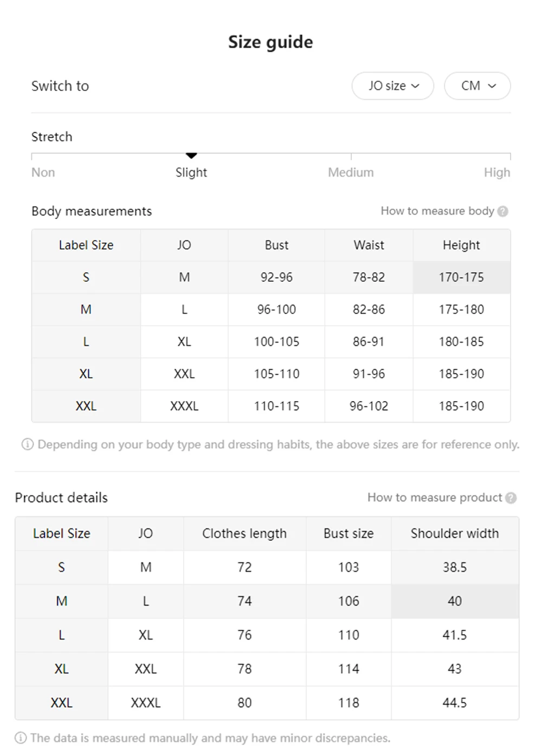Click the chevron arrow inside the CM selector

[492, 86]
